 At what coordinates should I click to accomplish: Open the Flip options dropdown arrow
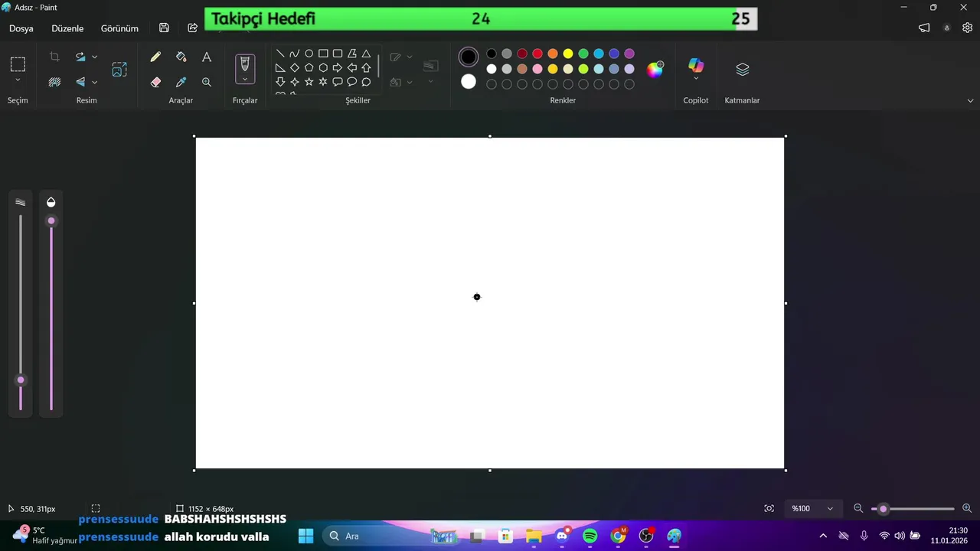click(94, 82)
